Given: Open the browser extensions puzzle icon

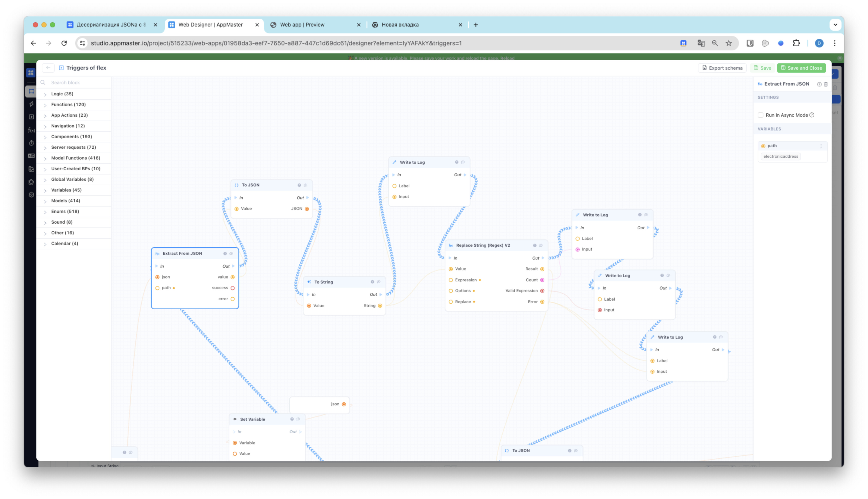Looking at the screenshot, I should pos(796,43).
